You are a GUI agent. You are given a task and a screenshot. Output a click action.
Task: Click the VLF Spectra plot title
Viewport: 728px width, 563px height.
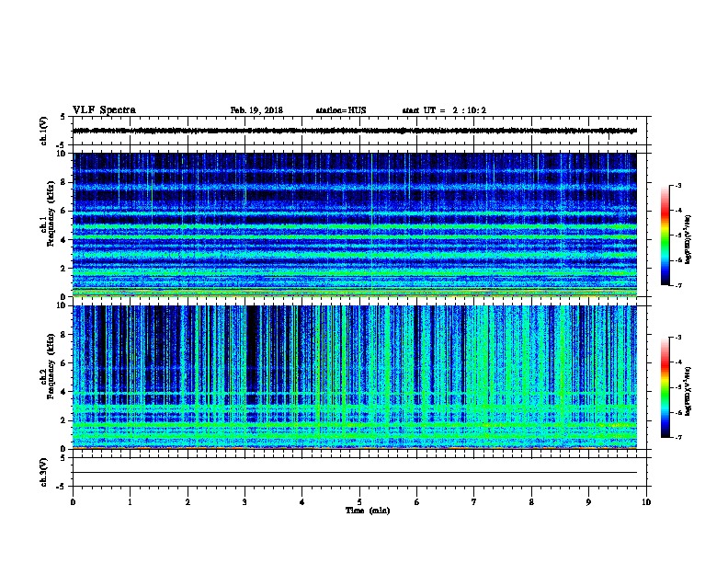[x=104, y=110]
